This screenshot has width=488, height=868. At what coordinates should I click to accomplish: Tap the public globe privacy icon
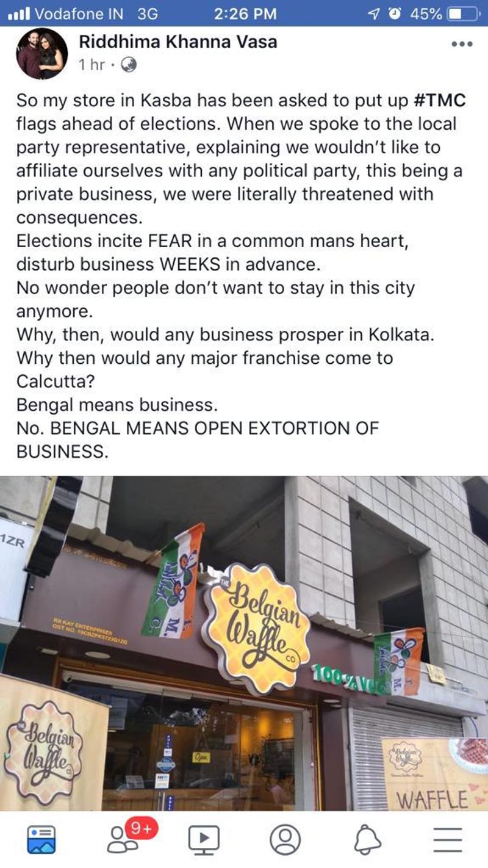point(129,65)
